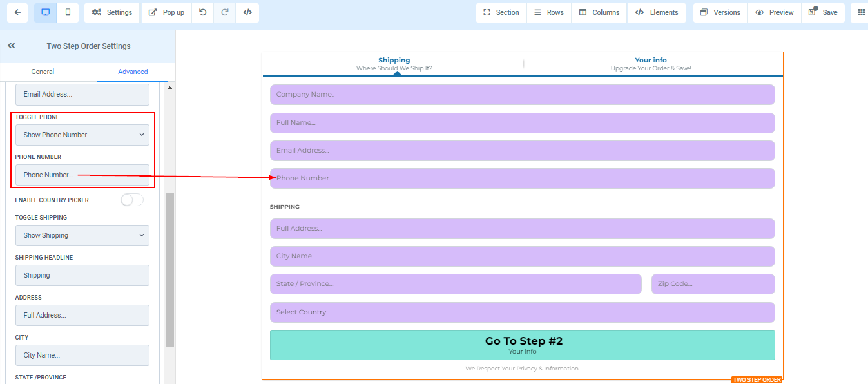Edit the City placeholder setting field

tap(82, 355)
